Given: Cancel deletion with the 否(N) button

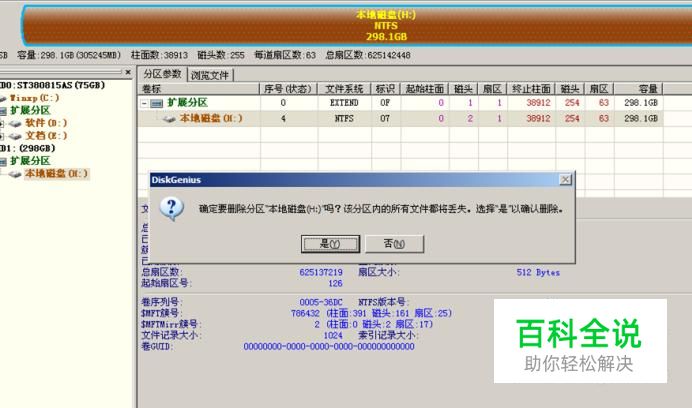Looking at the screenshot, I should (x=394, y=244).
